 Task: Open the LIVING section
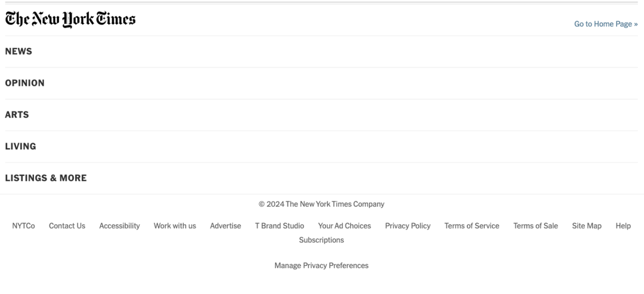20,146
